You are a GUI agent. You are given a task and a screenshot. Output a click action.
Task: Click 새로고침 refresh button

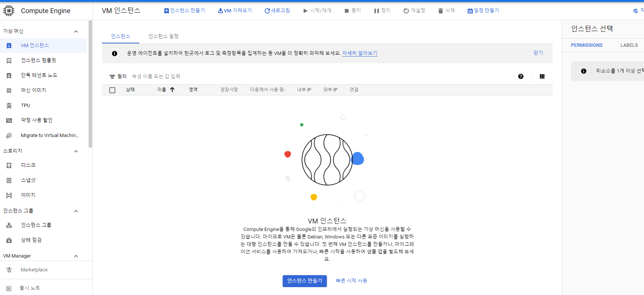tap(277, 10)
